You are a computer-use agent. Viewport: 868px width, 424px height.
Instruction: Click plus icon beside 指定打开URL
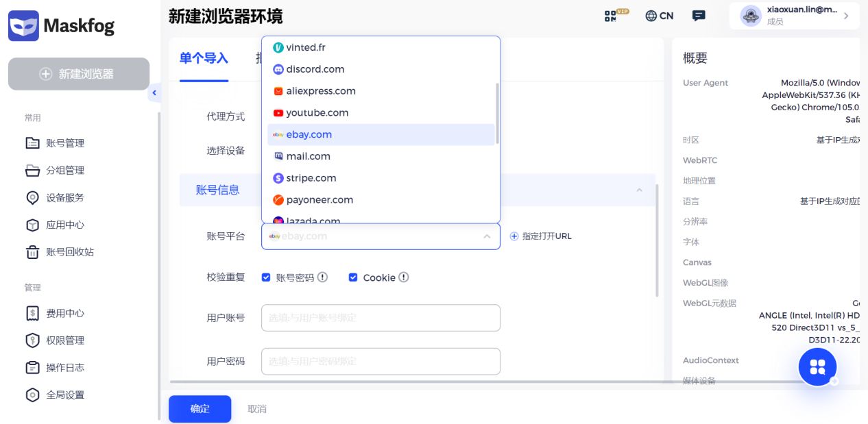pyautogui.click(x=514, y=236)
